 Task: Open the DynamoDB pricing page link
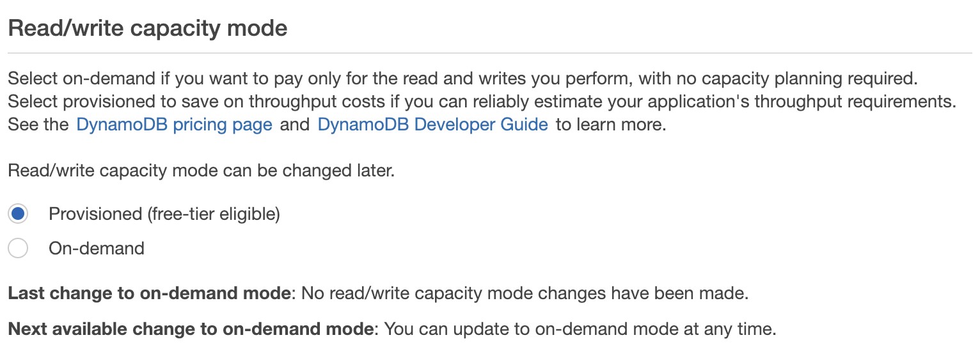[x=174, y=125]
